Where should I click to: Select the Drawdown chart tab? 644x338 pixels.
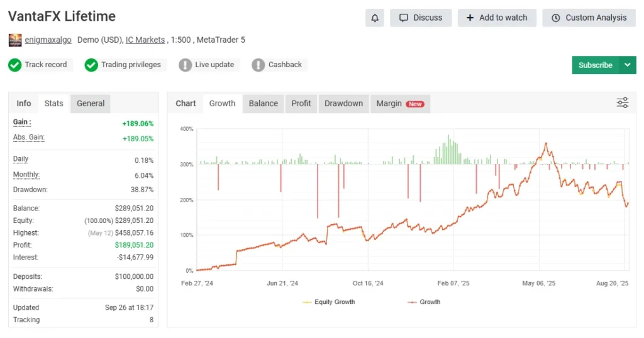343,104
